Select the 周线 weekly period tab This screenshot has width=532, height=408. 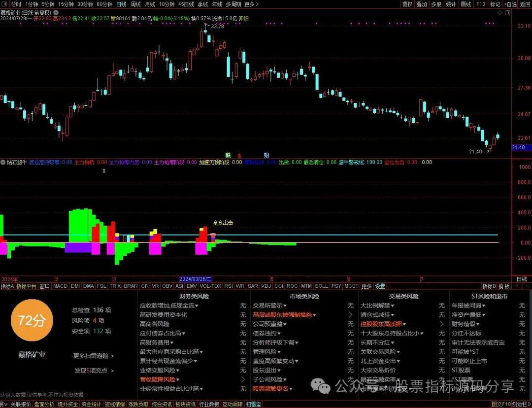point(135,4)
